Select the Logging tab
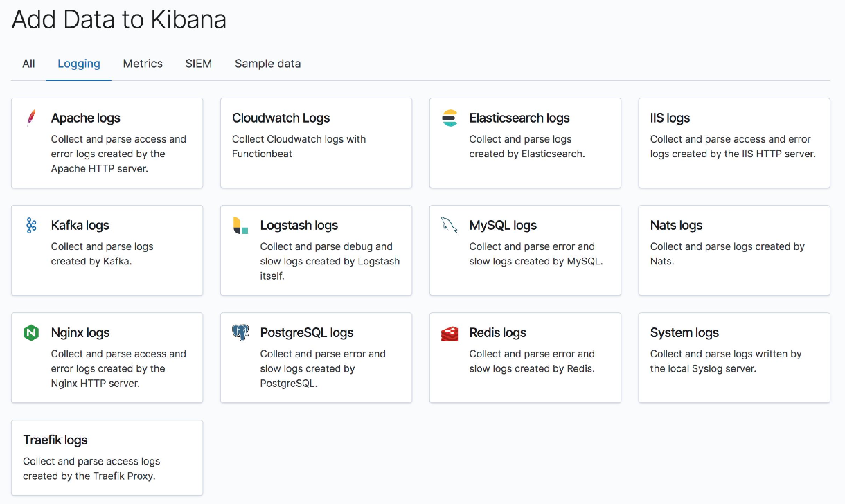The image size is (845, 504). [79, 64]
